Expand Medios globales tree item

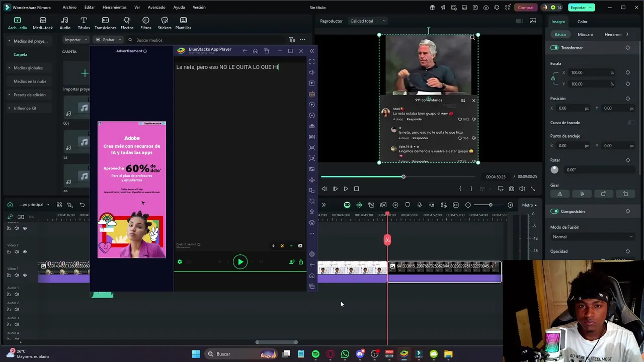coord(9,68)
